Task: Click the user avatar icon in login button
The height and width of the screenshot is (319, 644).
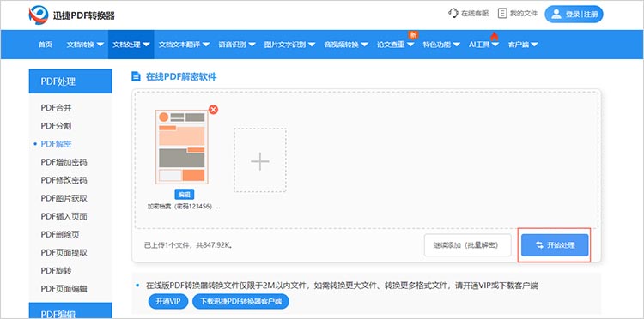Action: 556,15
